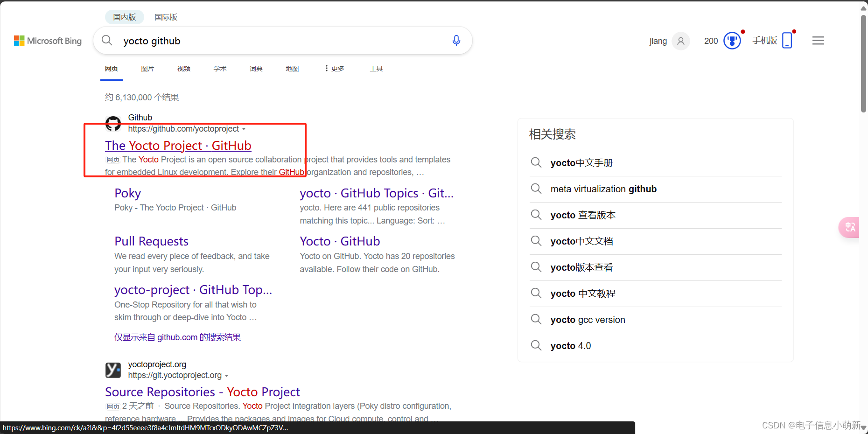This screenshot has width=868, height=434.
Task: Expand dropdown arrow next to github.com/yoctoproject URL
Action: click(x=244, y=129)
